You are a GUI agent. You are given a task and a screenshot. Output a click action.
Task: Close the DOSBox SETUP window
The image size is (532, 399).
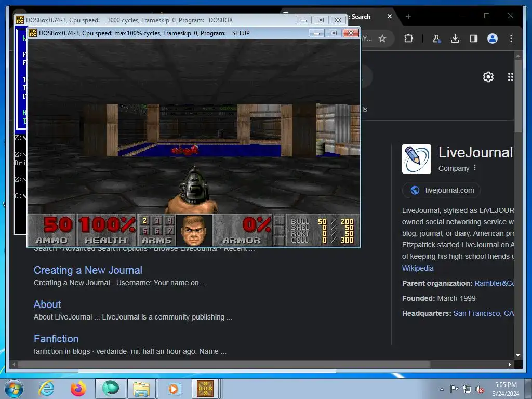coord(351,33)
